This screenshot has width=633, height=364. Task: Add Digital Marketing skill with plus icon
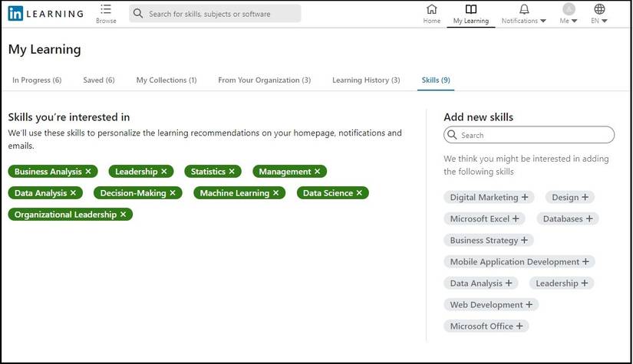pos(525,197)
